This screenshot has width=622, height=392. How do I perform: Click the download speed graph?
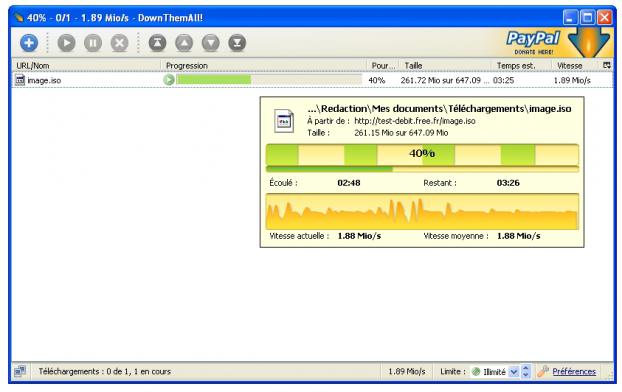click(422, 211)
